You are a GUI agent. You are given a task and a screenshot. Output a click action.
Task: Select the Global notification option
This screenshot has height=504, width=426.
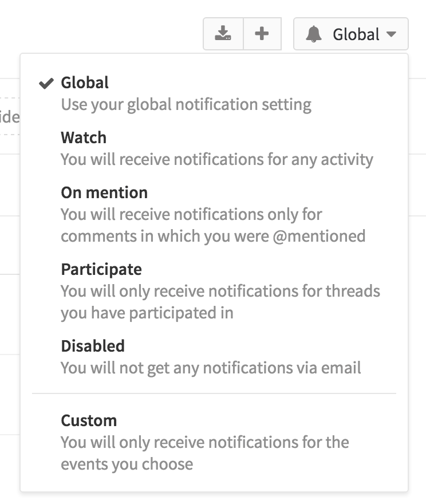click(84, 82)
